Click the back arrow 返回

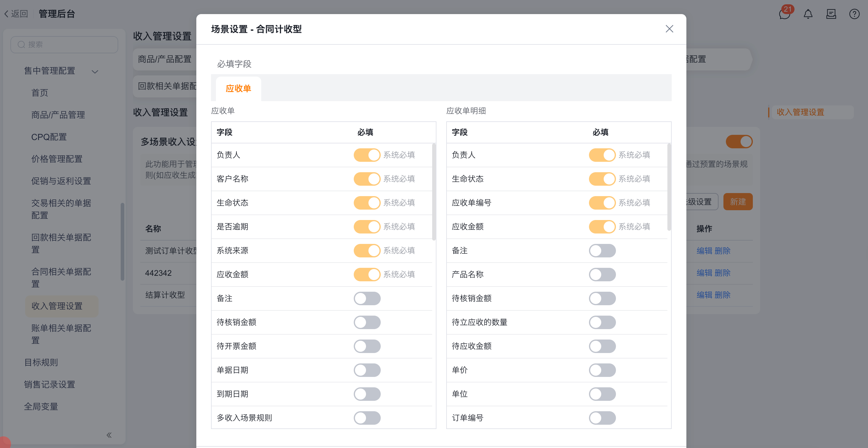[x=16, y=14]
